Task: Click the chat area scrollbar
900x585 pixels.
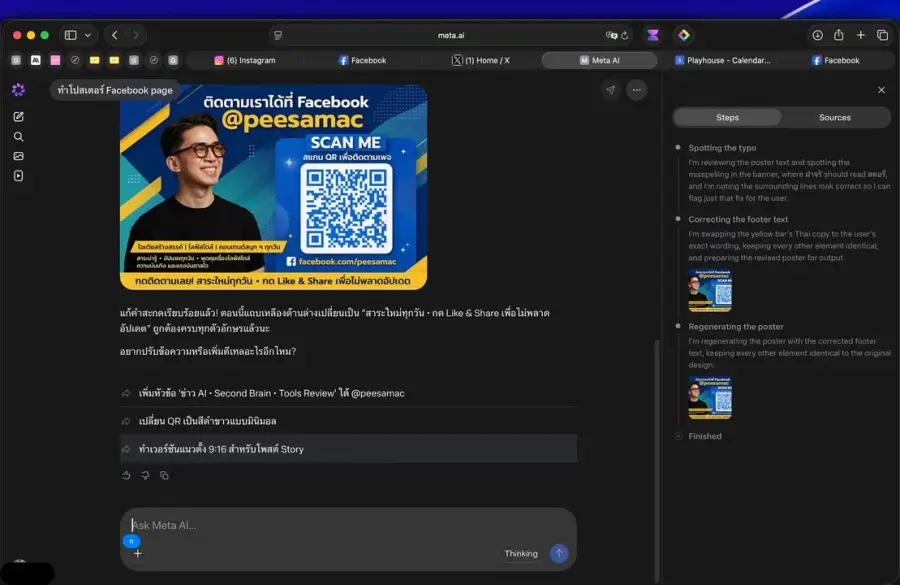Action: coord(657,459)
